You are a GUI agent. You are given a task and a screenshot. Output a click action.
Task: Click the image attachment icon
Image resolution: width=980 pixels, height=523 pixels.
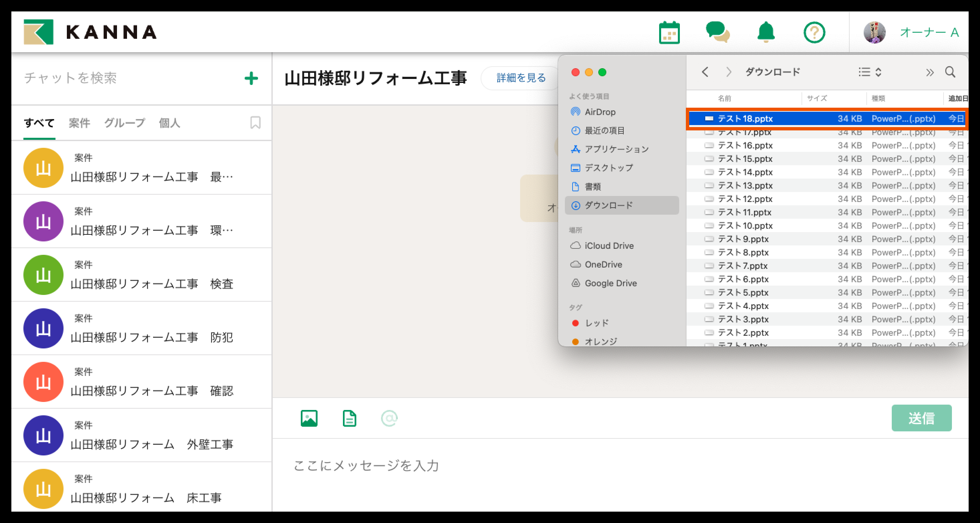(309, 418)
